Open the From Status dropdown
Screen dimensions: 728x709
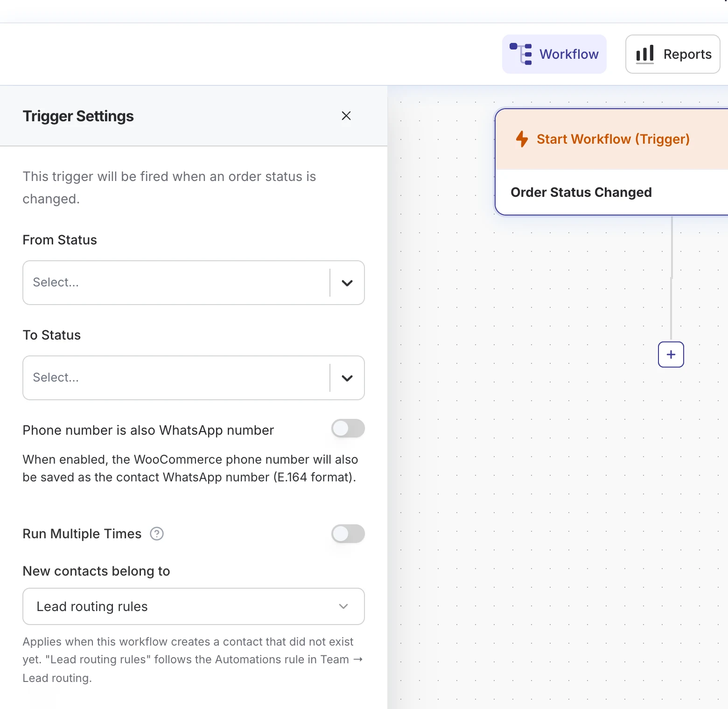[x=194, y=283]
